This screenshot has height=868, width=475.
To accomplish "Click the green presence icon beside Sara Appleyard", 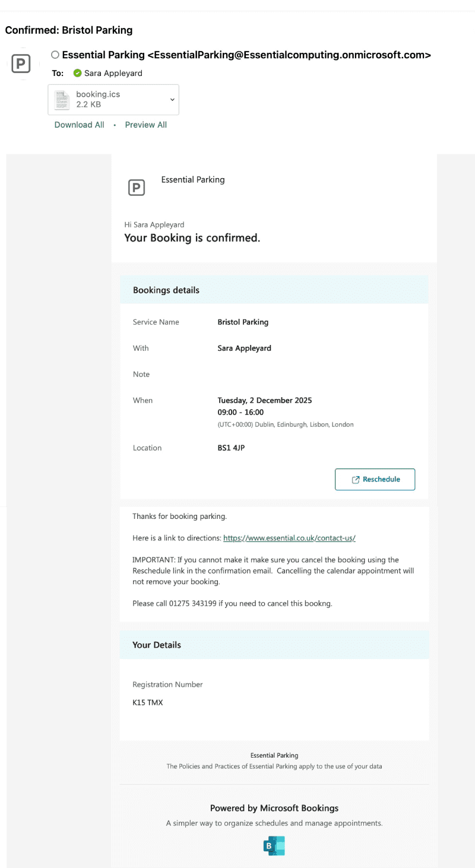I will tap(77, 74).
